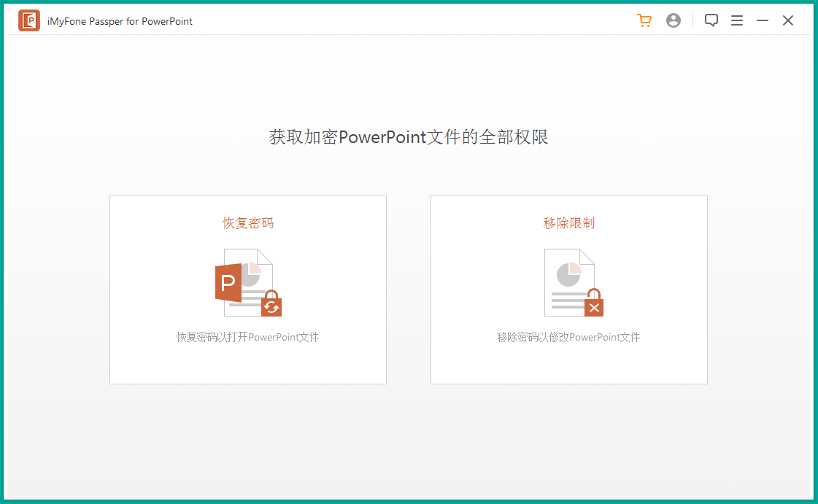Image resolution: width=818 pixels, height=504 pixels.
Task: Click the orange PowerPoint P logo
Action: [x=228, y=283]
